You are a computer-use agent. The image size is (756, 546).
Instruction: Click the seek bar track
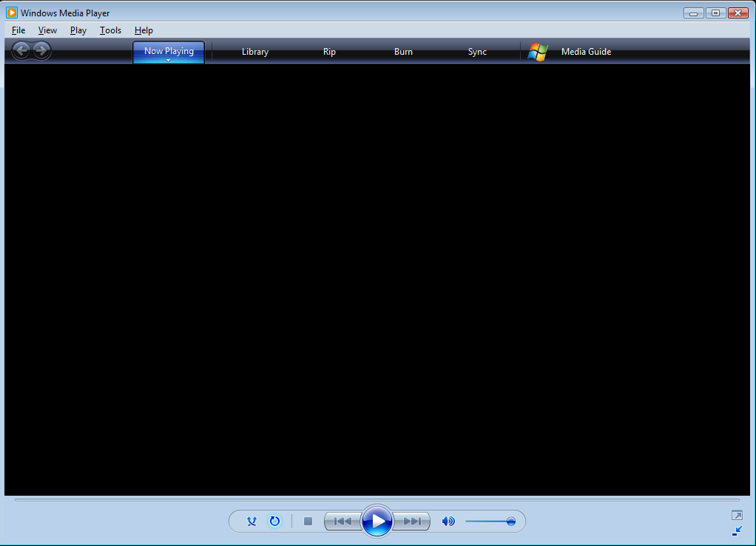(377, 500)
